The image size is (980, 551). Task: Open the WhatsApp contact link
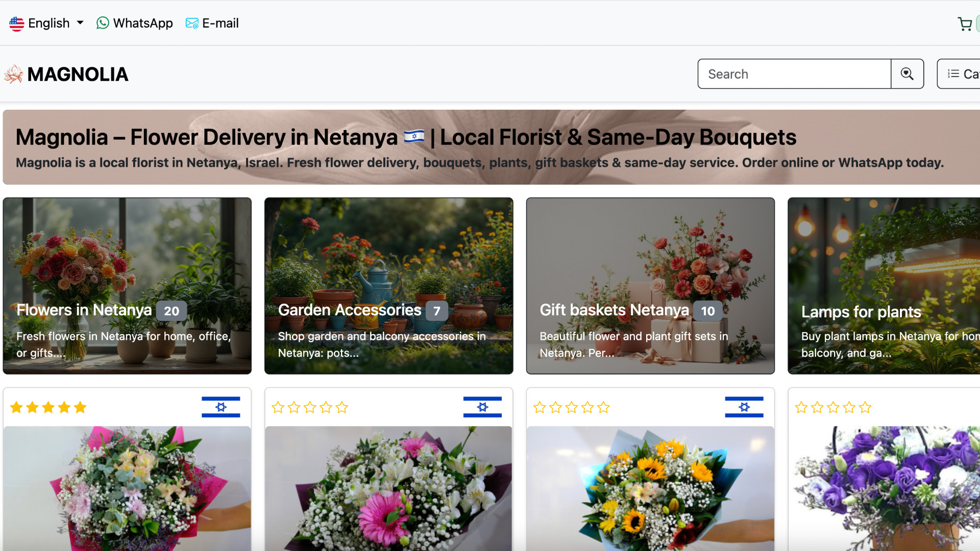tap(135, 23)
